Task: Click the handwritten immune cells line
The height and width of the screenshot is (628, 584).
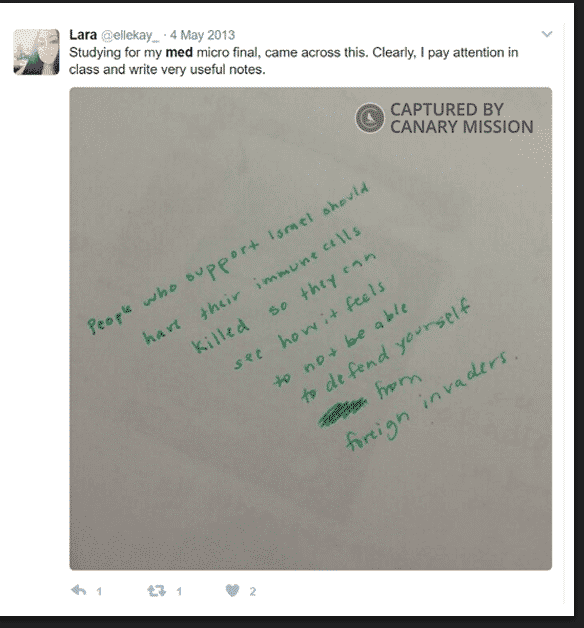Action: click(252, 284)
